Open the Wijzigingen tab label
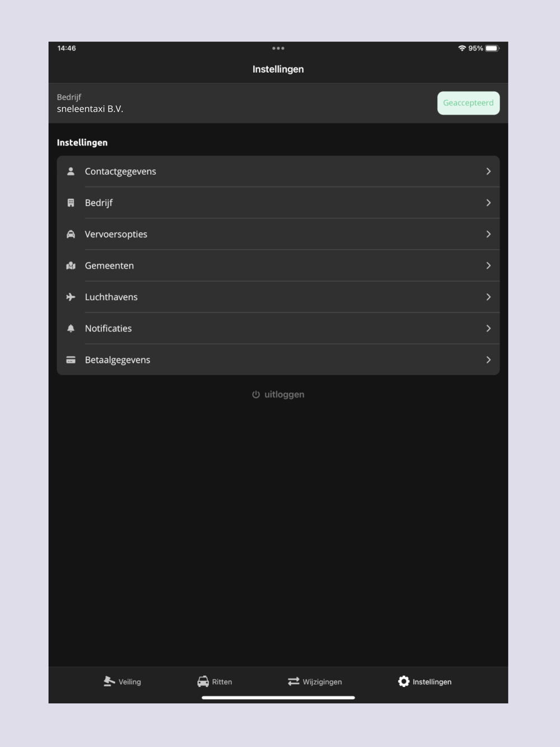The height and width of the screenshot is (747, 560). click(322, 682)
